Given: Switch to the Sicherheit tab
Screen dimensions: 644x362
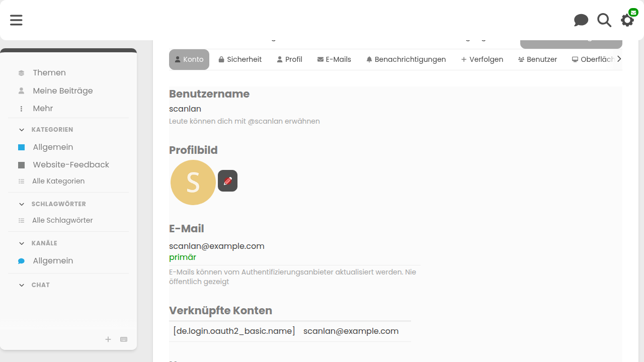Looking at the screenshot, I should 240,59.
